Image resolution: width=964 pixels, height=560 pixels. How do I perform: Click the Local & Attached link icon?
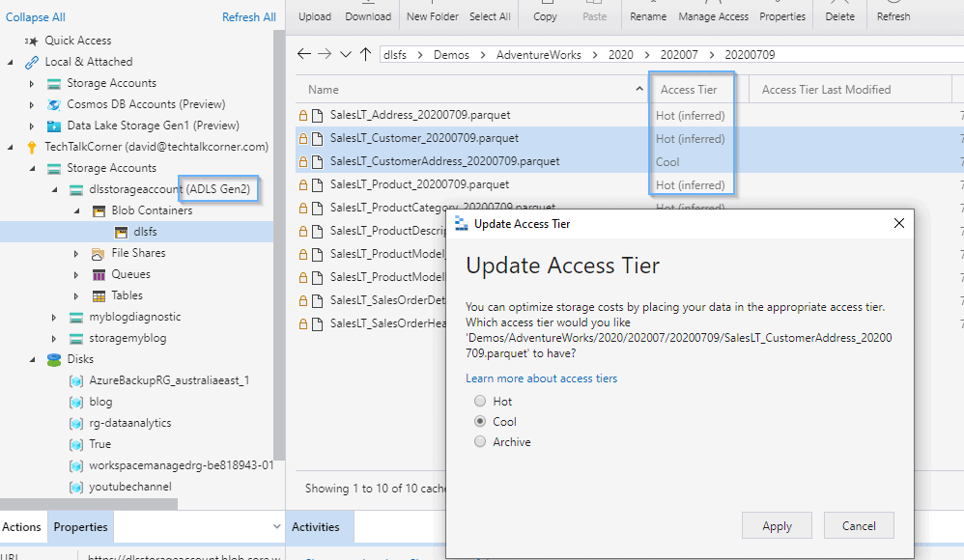point(32,62)
